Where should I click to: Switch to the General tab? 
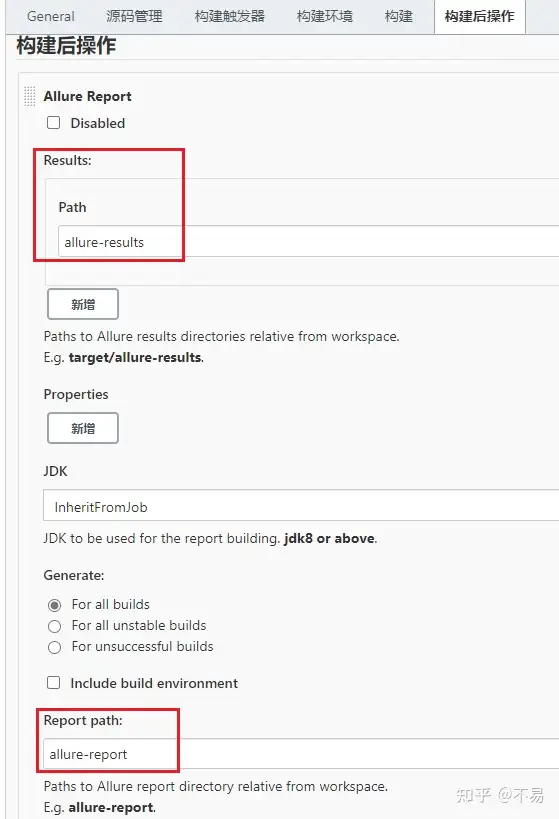pos(51,16)
